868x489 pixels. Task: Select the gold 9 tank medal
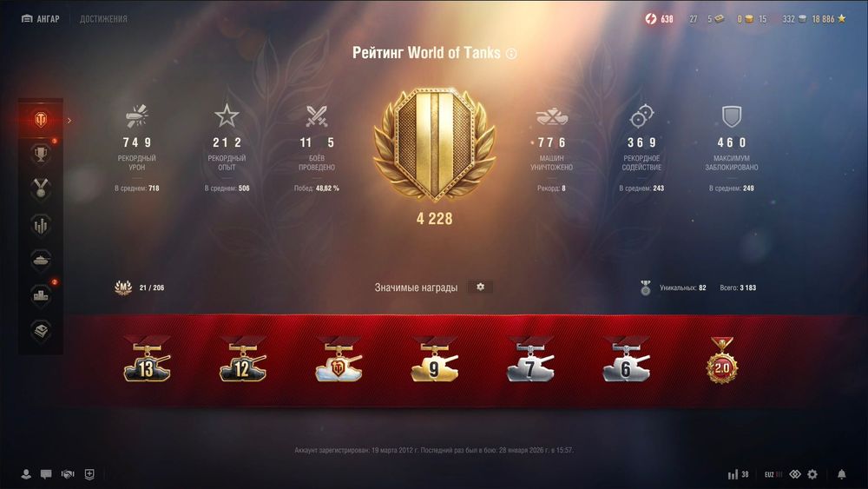435,360
